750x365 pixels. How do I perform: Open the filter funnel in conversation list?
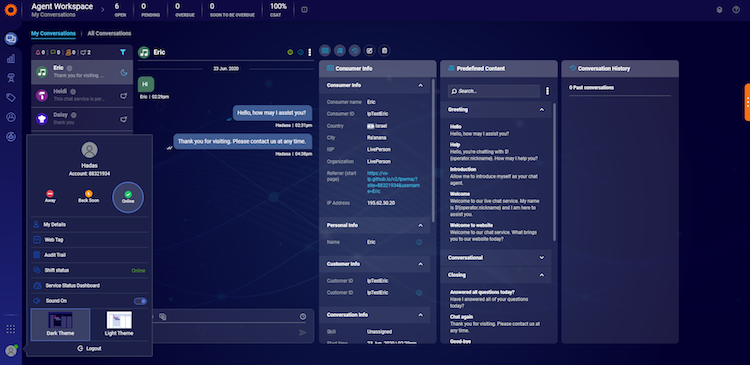(123, 52)
